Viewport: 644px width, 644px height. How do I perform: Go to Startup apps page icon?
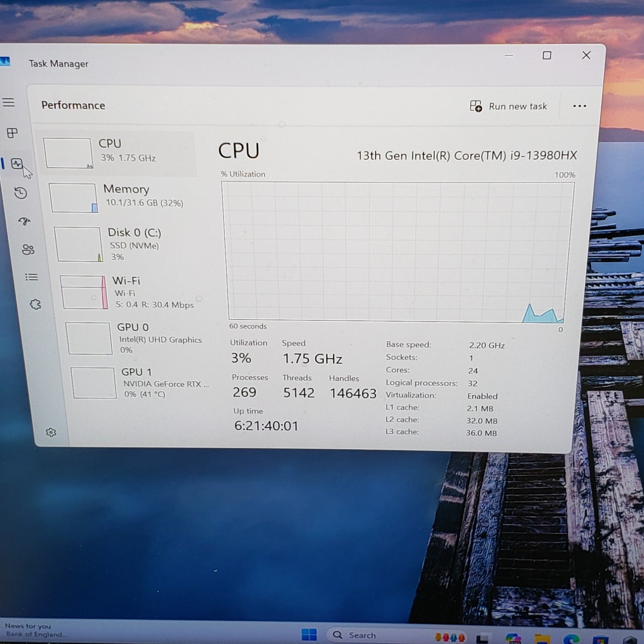point(24,221)
